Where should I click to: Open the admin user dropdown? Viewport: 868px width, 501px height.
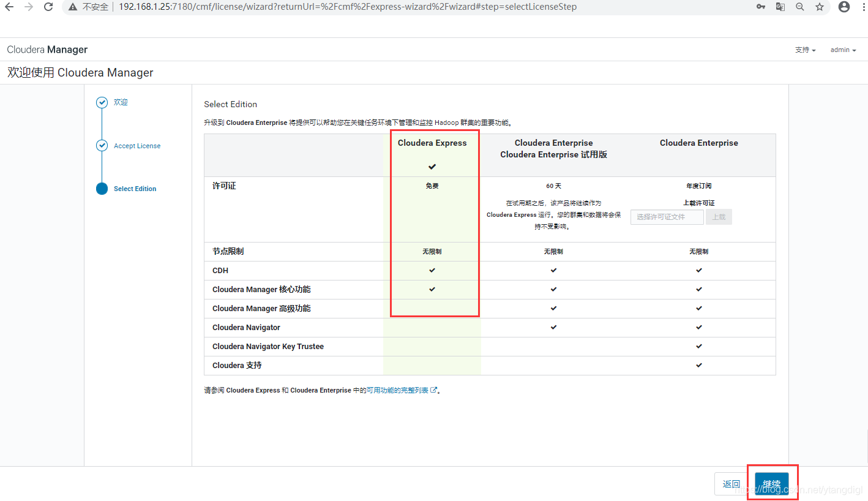point(843,50)
